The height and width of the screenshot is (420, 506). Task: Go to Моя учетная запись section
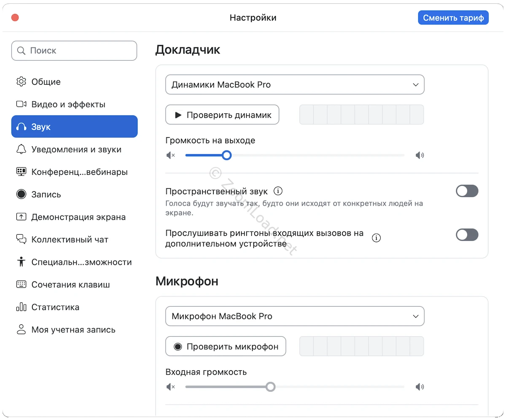click(73, 329)
